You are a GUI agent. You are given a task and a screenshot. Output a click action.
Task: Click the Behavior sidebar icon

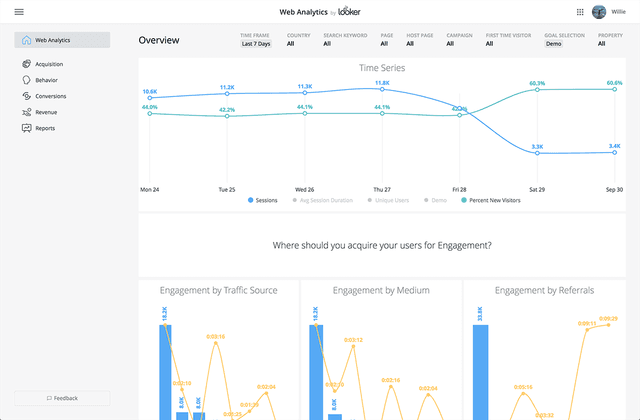pos(26,79)
